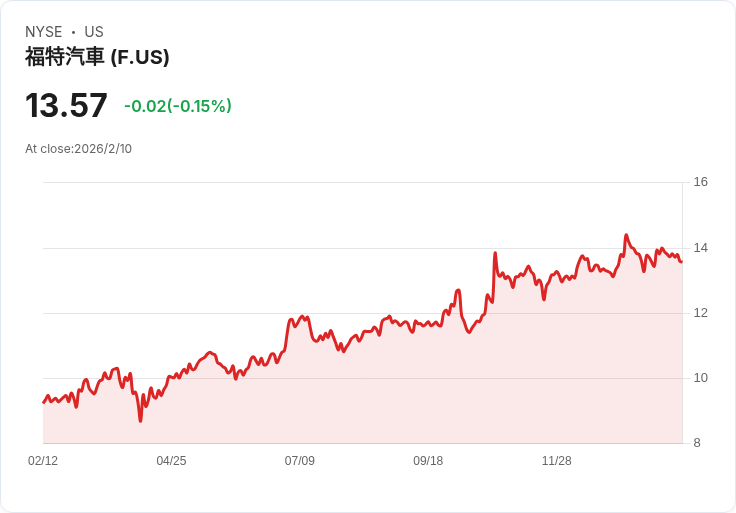The height and width of the screenshot is (513, 736).
Task: Select the 02/12 date on x-axis
Action: [43, 461]
